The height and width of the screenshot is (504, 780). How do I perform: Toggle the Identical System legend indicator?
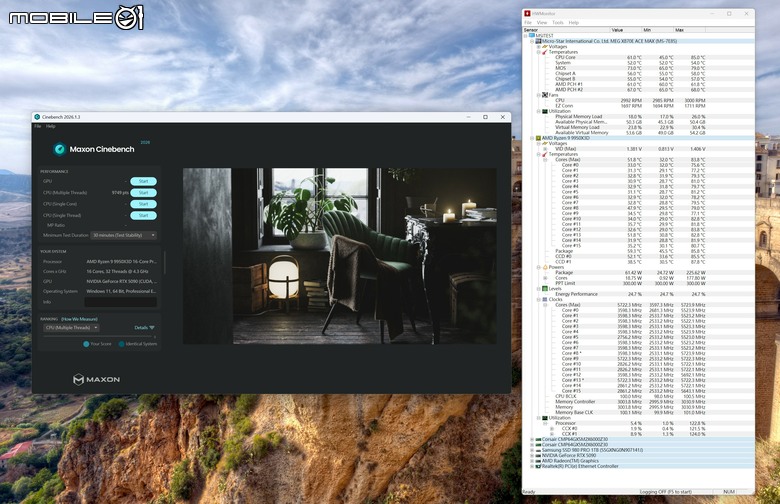pos(121,344)
